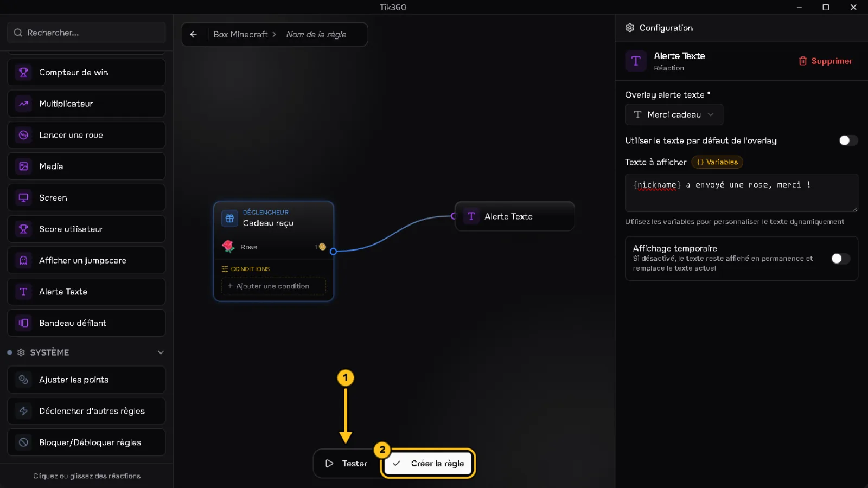The image size is (868, 488).
Task: Open the Merci cadeau overlay dropdown
Action: 674,114
